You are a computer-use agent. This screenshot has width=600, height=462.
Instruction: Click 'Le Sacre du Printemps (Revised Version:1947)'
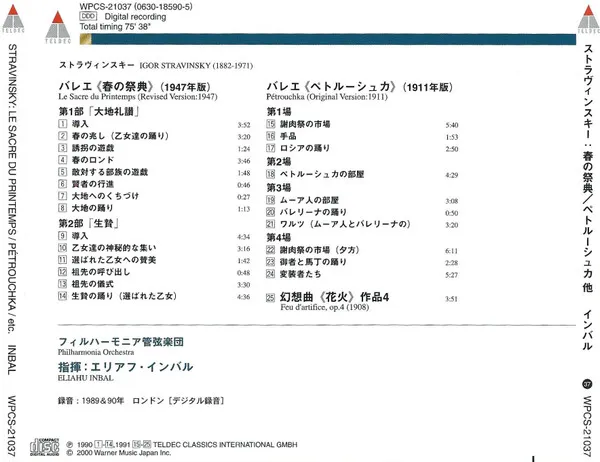click(x=138, y=97)
